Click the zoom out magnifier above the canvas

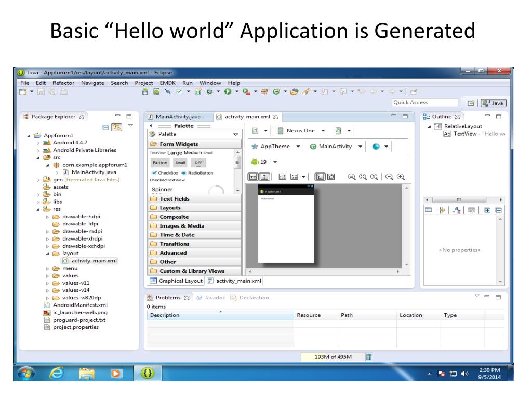pyautogui.click(x=390, y=177)
